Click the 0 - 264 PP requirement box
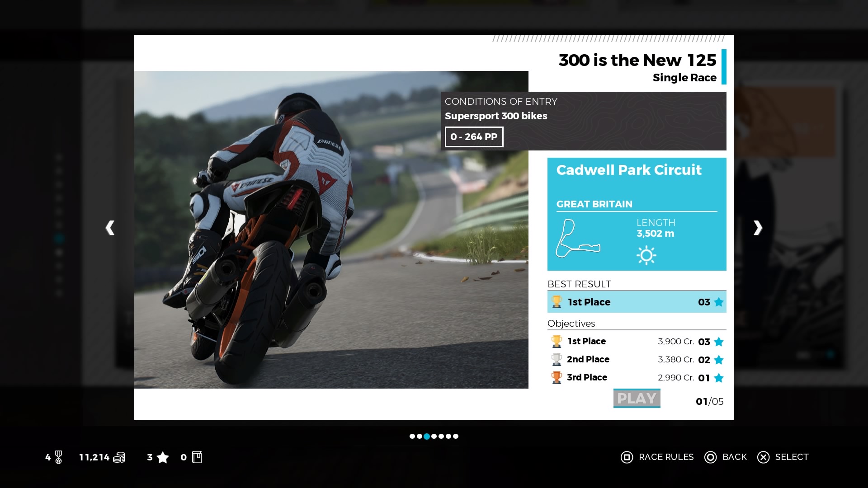This screenshot has height=488, width=868. pyautogui.click(x=473, y=137)
